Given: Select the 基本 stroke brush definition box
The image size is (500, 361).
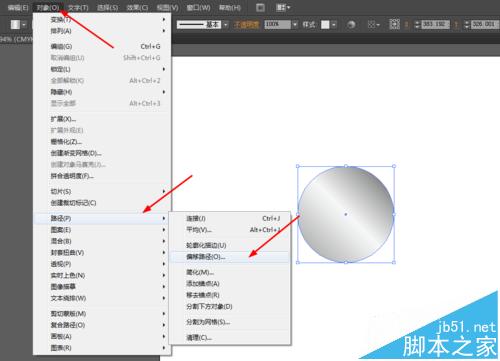Looking at the screenshot, I should 199,24.
